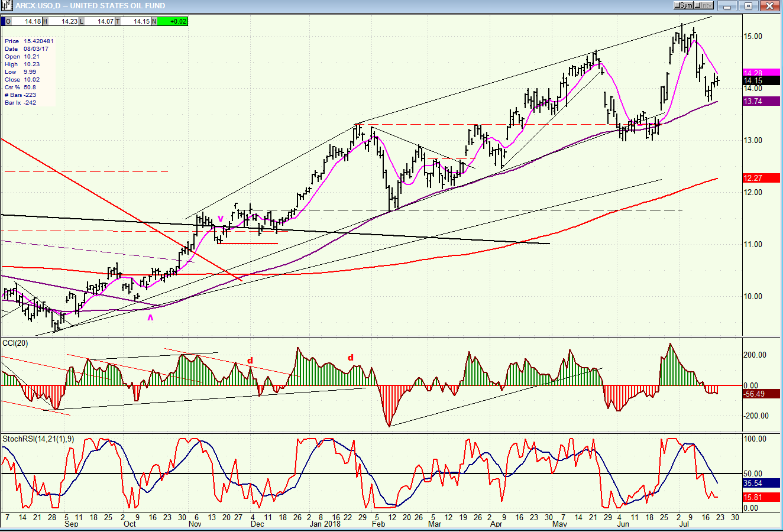Click the chart window icon in title bar

[7, 5]
